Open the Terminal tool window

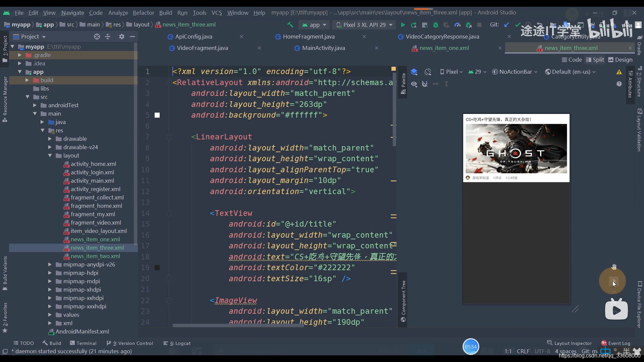(83, 343)
